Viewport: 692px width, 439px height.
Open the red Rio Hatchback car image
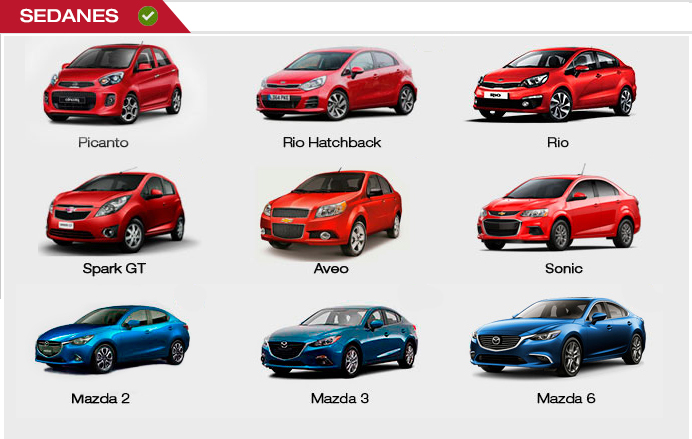[x=336, y=84]
